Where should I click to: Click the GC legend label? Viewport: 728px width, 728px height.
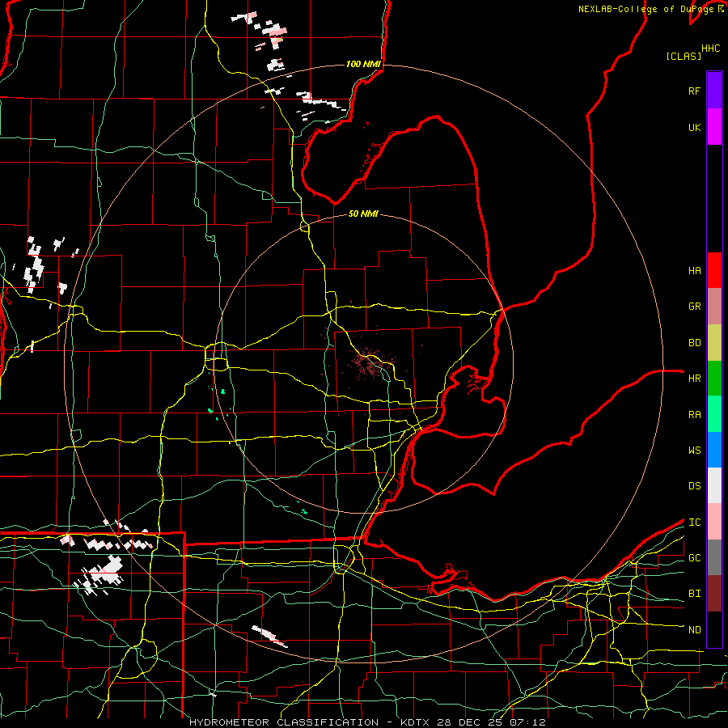point(694,558)
